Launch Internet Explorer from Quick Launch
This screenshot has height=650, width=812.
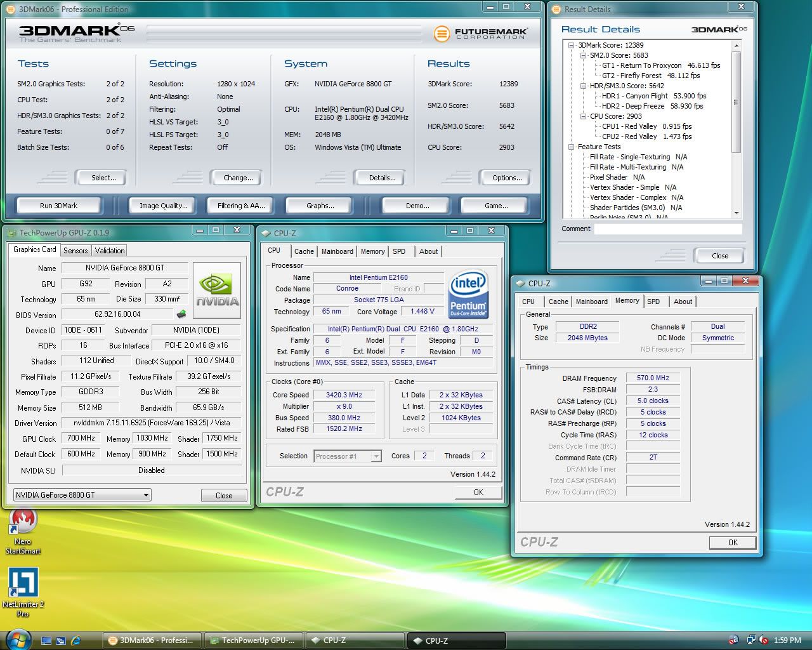[75, 640]
